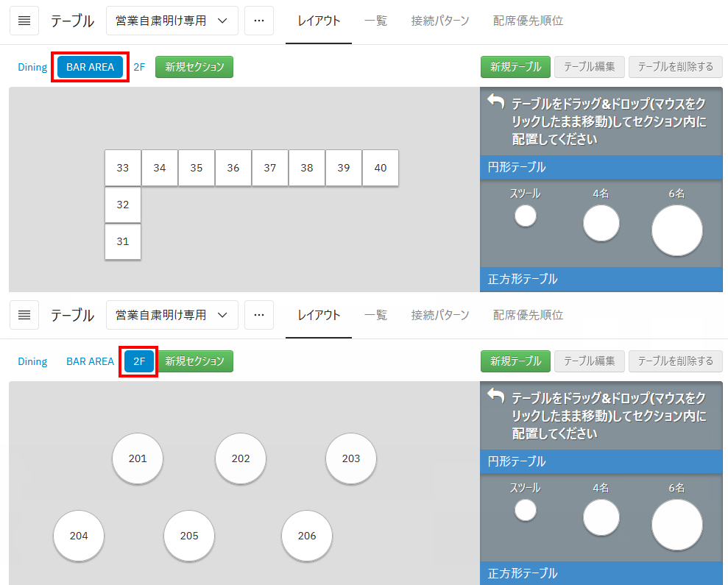
Task: Open the 営業自粛明け専用 dropdown in the upper panel
Action: coord(172,21)
